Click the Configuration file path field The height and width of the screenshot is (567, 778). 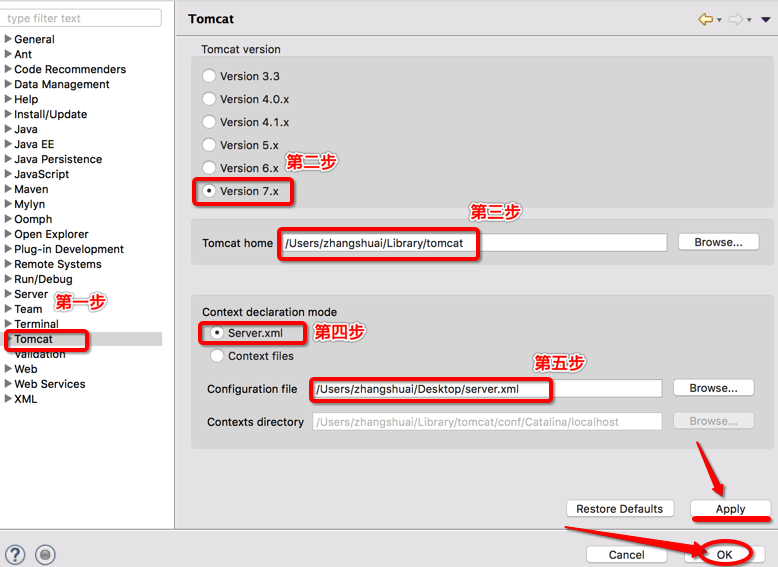point(487,388)
